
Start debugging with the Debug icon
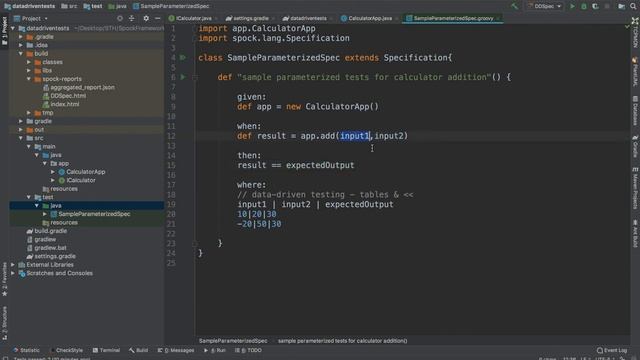click(x=584, y=6)
